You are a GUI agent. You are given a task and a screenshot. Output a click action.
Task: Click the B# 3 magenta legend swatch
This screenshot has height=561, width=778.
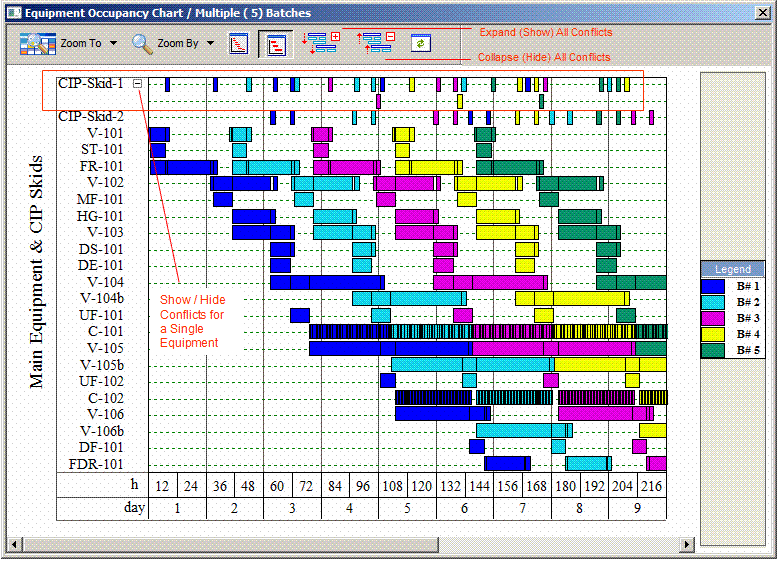[714, 318]
